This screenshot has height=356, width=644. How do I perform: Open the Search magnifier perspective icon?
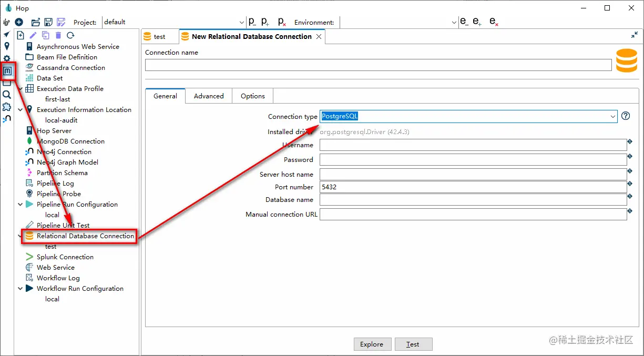tap(6, 95)
